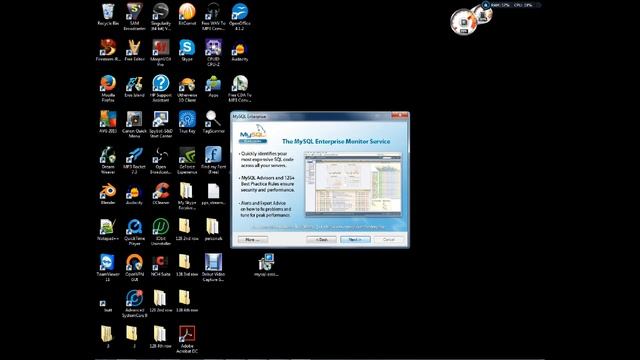Screen dimensions: 640x360
Task: Launch Dreamweaver from the desktop
Action: click(108, 160)
